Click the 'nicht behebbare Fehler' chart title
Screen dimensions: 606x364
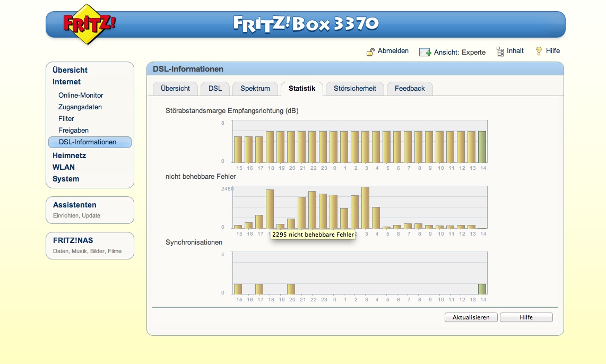201,177
